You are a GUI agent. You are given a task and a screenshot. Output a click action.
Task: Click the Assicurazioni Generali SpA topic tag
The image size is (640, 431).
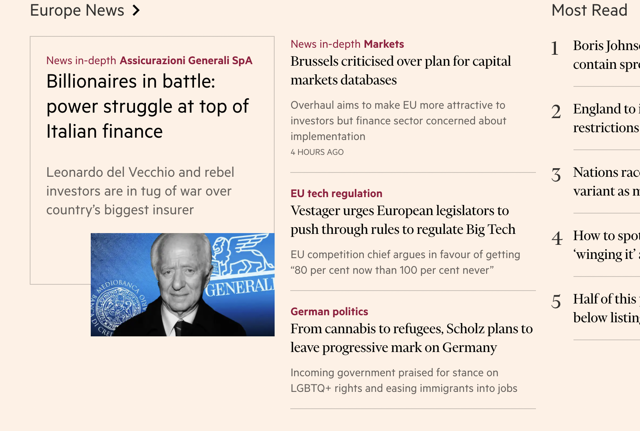coord(185,60)
